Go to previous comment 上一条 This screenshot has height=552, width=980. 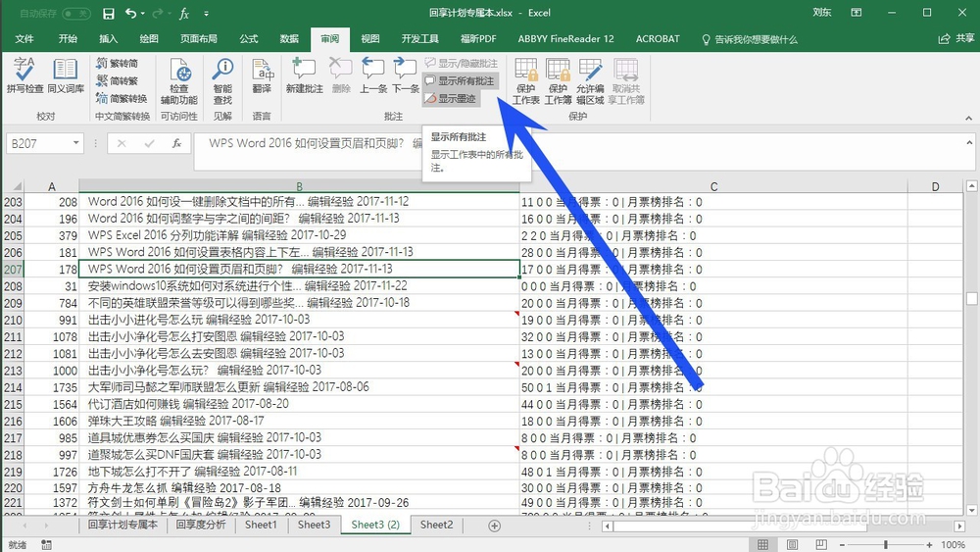(x=373, y=76)
